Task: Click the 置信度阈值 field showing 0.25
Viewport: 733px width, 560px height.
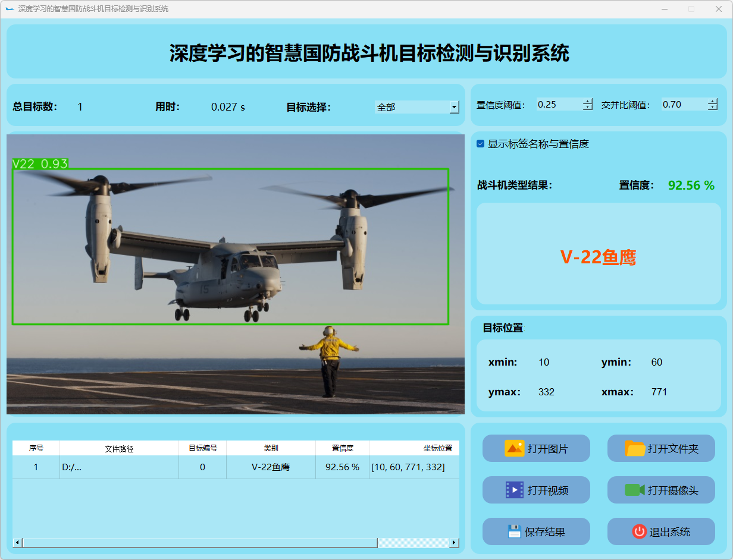Action: tap(559, 104)
